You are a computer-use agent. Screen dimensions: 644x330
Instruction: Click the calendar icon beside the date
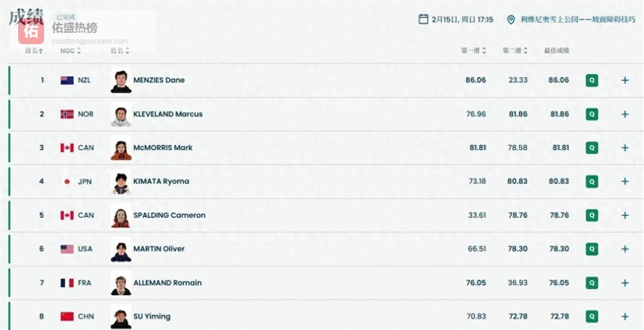point(423,19)
